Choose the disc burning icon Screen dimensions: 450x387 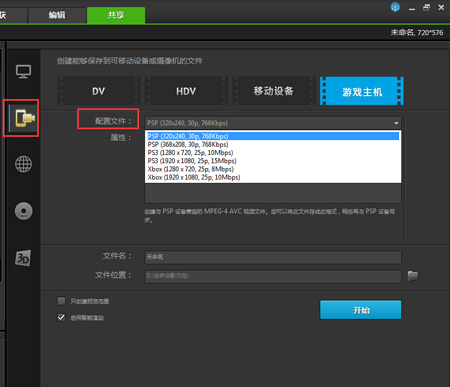click(x=23, y=211)
